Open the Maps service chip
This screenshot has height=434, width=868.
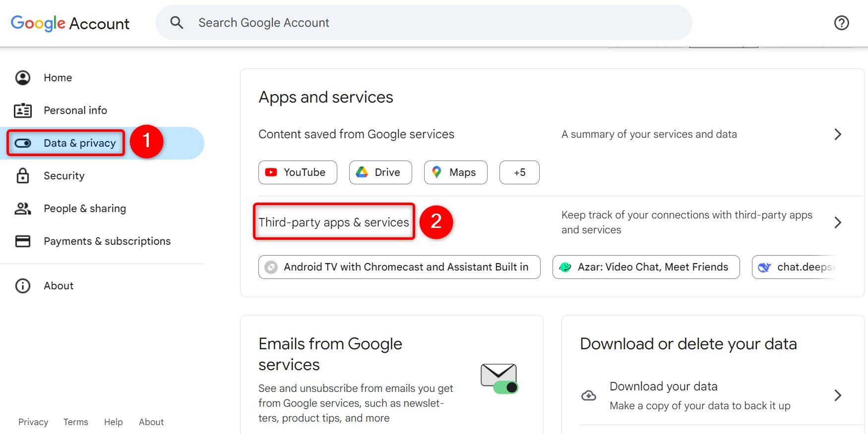455,172
